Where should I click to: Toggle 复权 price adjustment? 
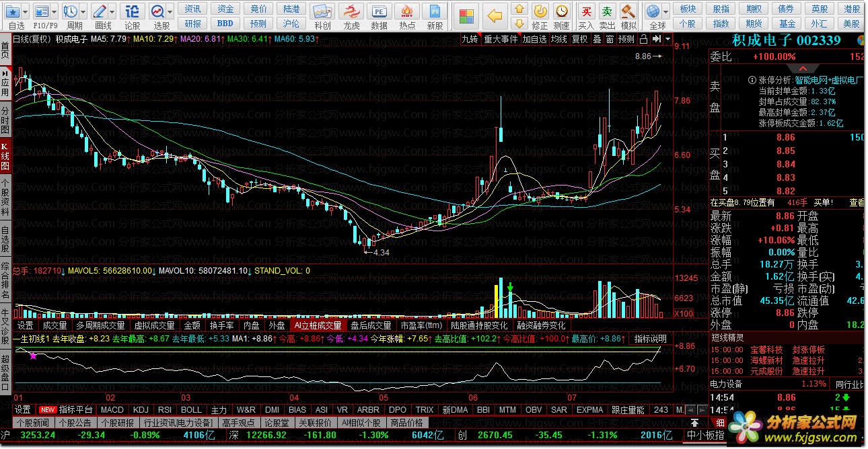(579, 39)
